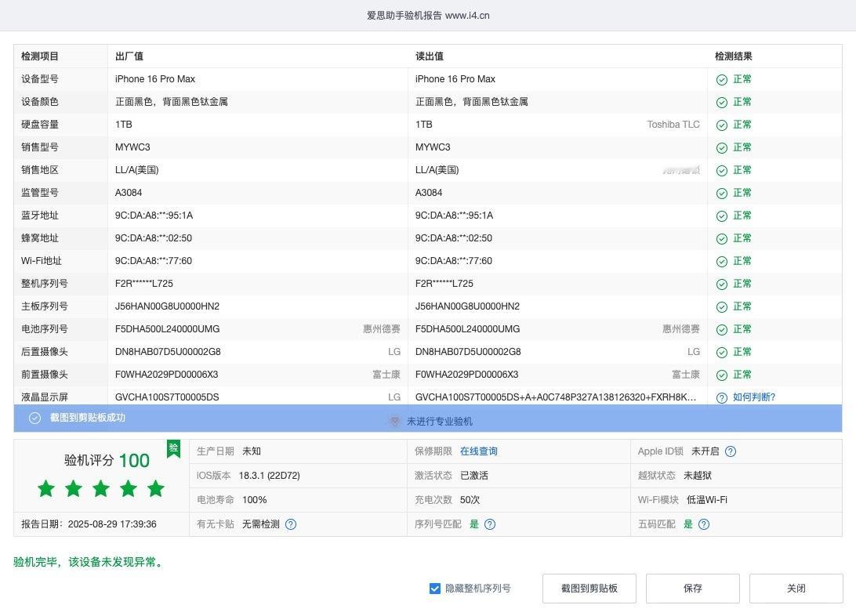This screenshot has height=616, width=856.
Task: Select 激活状态 value 已激活
Action: [474, 476]
